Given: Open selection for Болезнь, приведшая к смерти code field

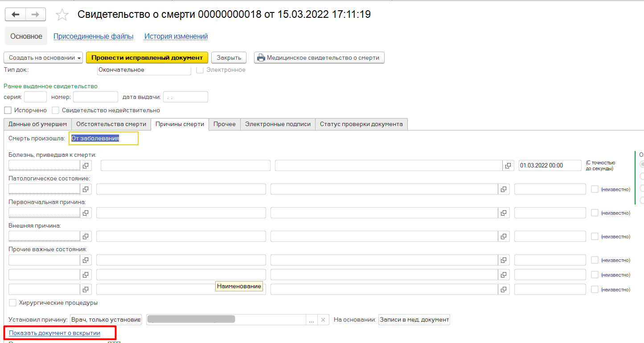Looking at the screenshot, I should coord(86,165).
